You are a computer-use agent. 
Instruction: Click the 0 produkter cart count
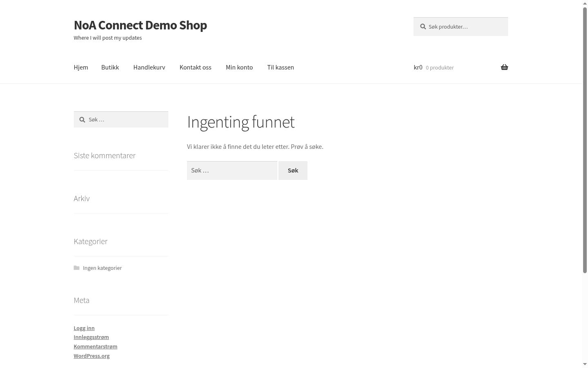pos(440,67)
